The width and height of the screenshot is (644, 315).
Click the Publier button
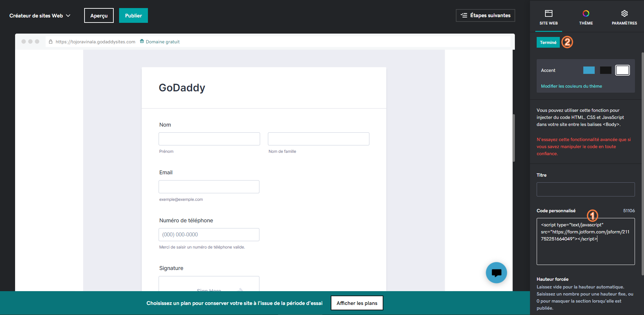tap(133, 15)
